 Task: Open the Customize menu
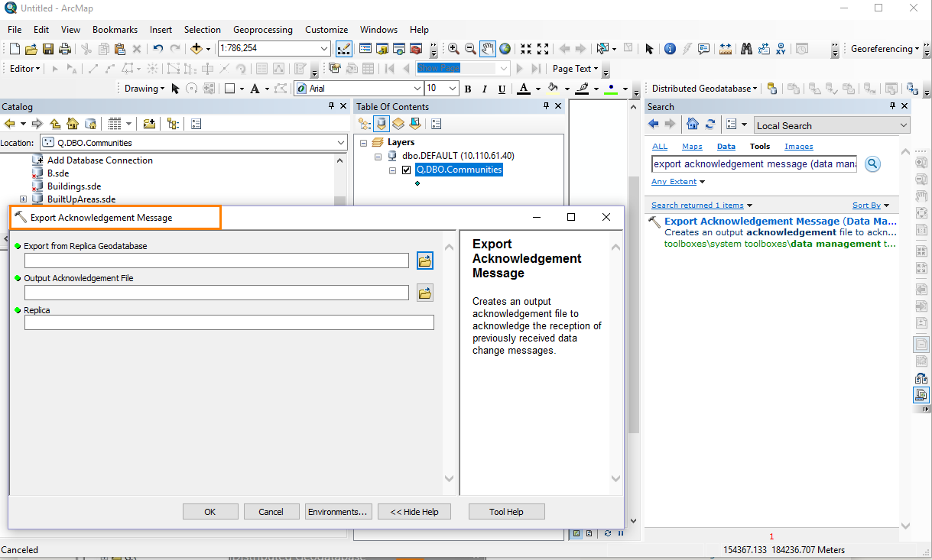326,30
